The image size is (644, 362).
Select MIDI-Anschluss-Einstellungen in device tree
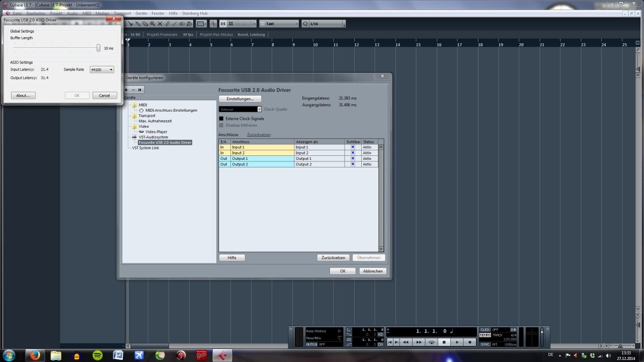click(x=171, y=110)
